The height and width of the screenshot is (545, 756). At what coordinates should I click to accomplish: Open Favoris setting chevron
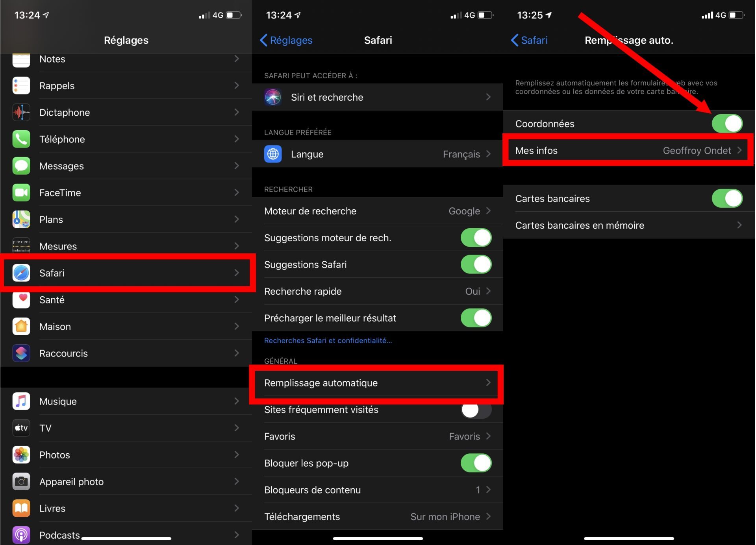[x=488, y=436]
